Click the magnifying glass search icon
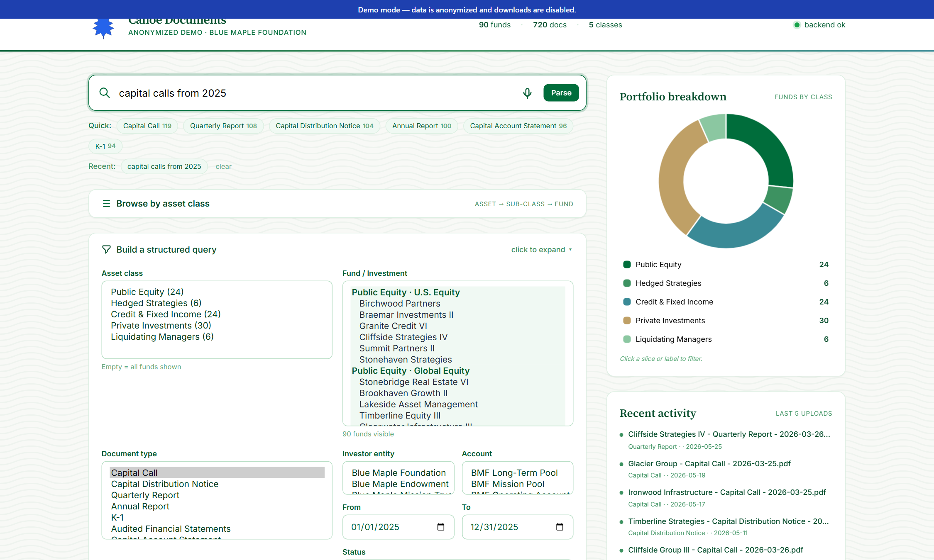The image size is (934, 560). point(105,93)
